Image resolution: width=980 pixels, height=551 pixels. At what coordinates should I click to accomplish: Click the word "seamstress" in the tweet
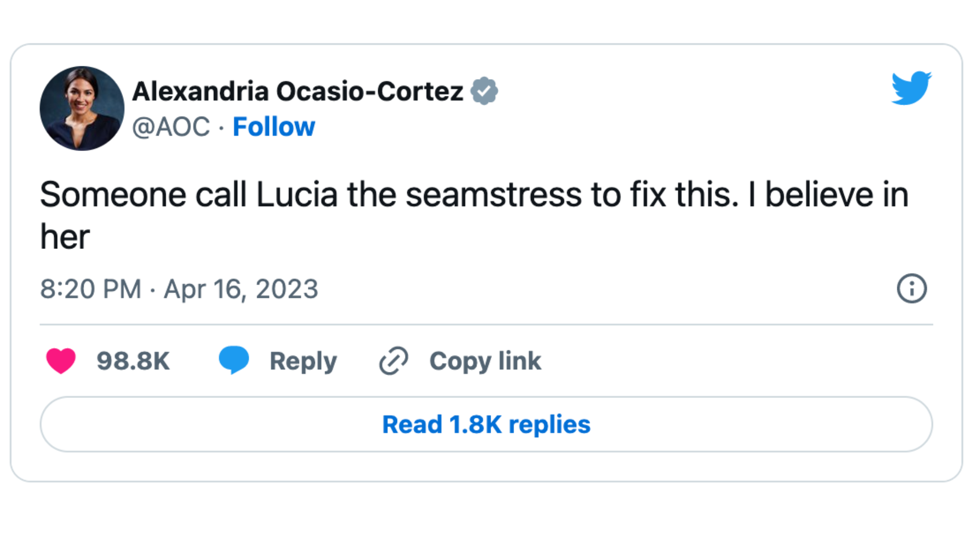tap(494, 195)
